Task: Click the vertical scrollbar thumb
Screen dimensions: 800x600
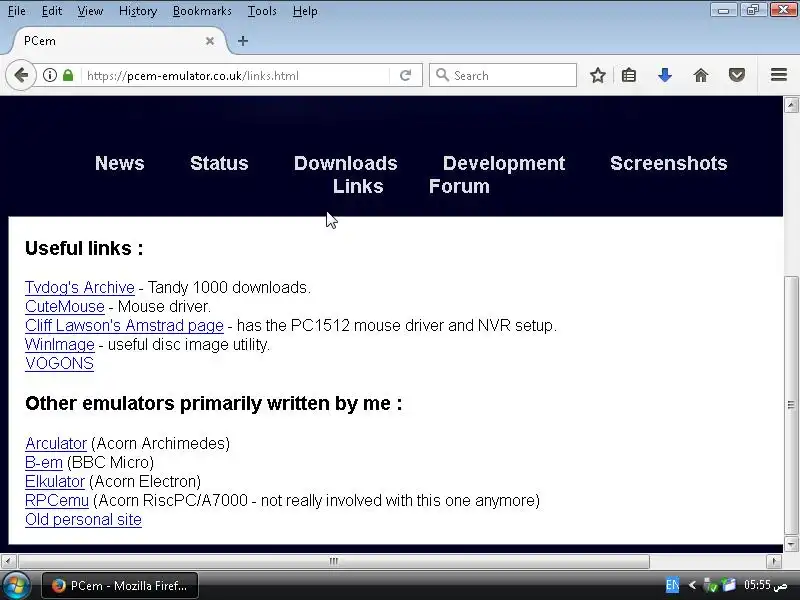Action: coord(791,405)
